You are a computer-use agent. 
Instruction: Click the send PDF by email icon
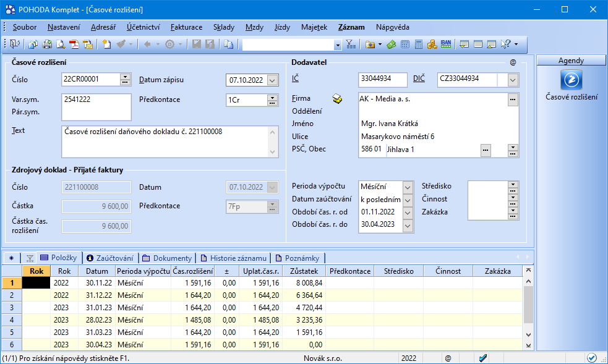[88, 44]
